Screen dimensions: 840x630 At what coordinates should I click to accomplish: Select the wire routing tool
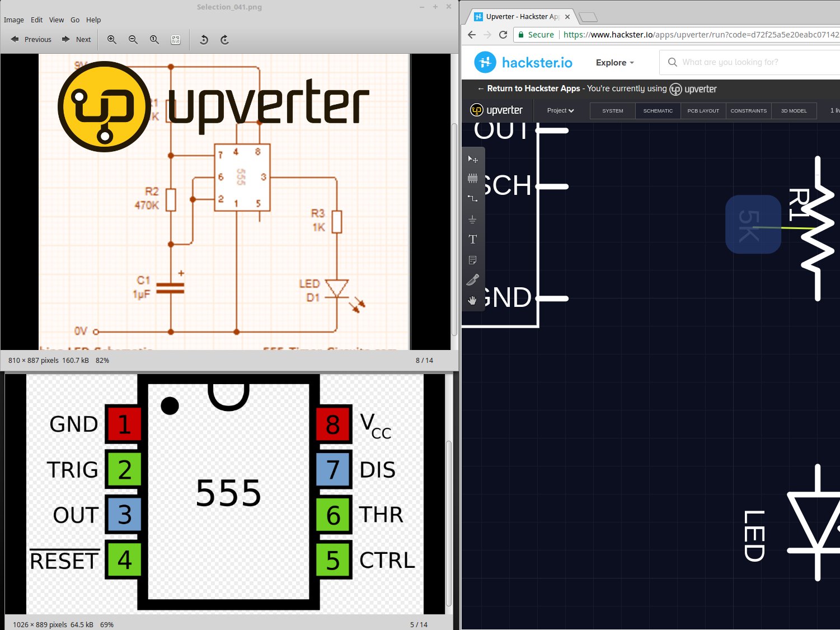pos(473,198)
